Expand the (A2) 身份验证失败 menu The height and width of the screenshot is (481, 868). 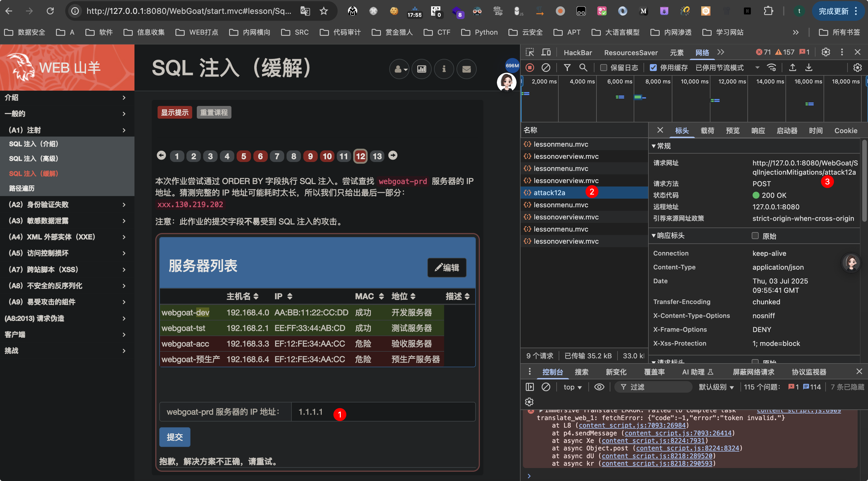pos(67,205)
